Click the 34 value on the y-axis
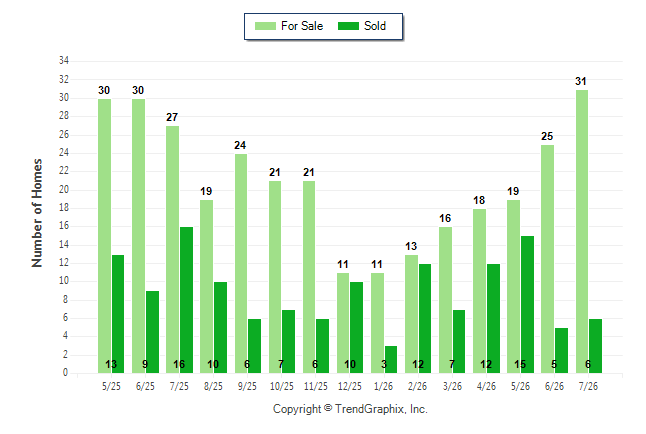Viewport: 646px width, 434px height. click(64, 61)
